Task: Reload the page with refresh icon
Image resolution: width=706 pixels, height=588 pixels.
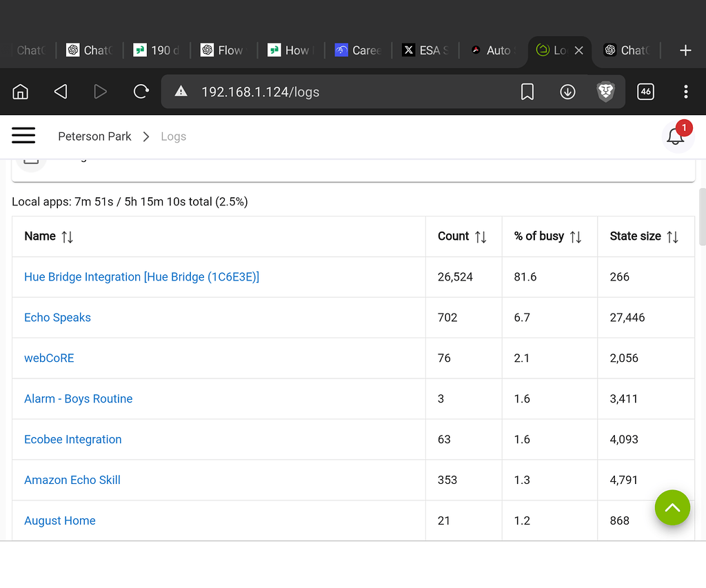Action: click(141, 92)
